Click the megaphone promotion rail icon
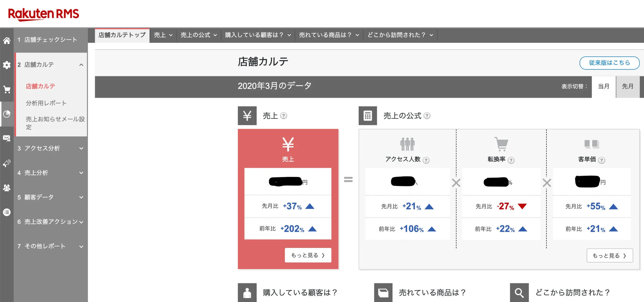This screenshot has height=302, width=644. coord(7,163)
